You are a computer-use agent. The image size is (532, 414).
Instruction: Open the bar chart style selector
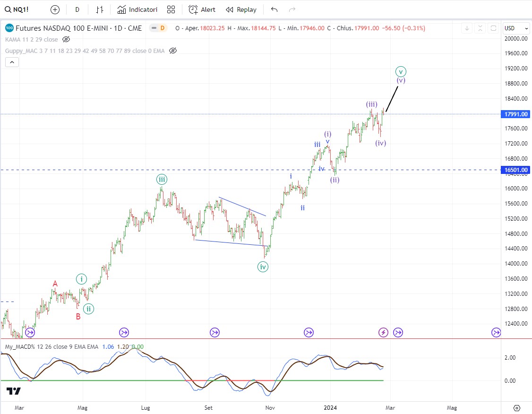100,9
